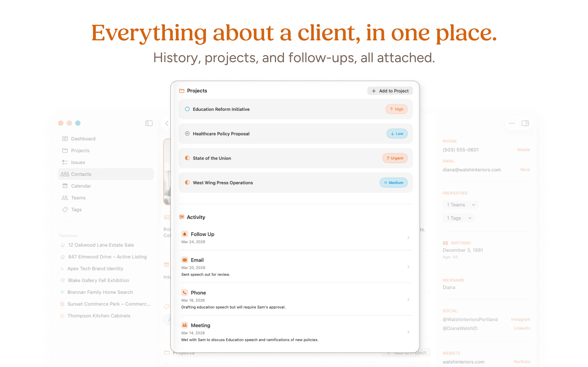
Task: Toggle the left sidebar panel icon
Action: [x=149, y=123]
